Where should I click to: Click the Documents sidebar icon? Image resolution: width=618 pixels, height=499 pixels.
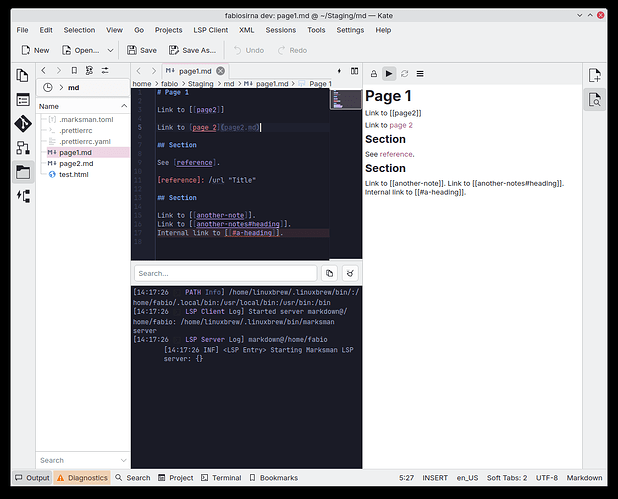(22, 75)
